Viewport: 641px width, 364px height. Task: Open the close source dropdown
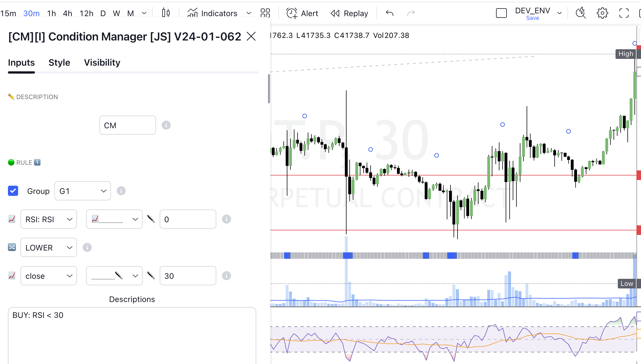tap(49, 276)
